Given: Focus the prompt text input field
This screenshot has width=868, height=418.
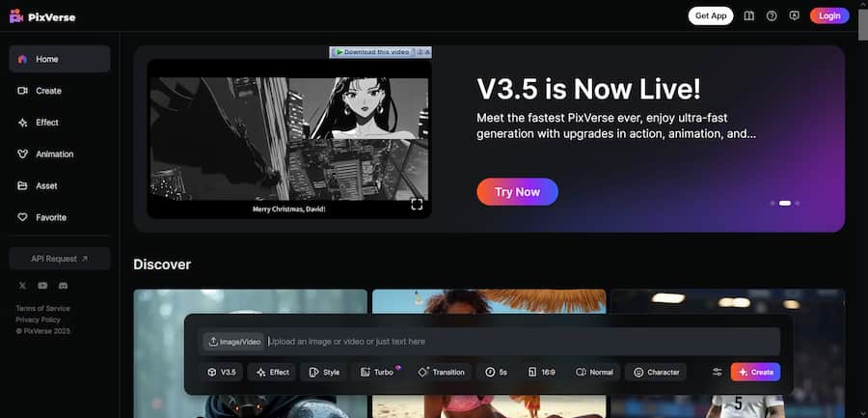Looking at the screenshot, I should coord(523,342).
